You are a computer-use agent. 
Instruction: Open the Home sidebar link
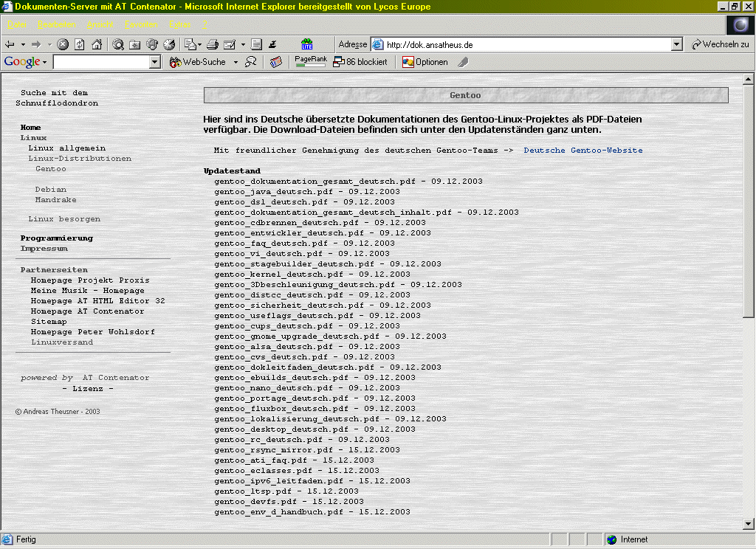point(30,127)
